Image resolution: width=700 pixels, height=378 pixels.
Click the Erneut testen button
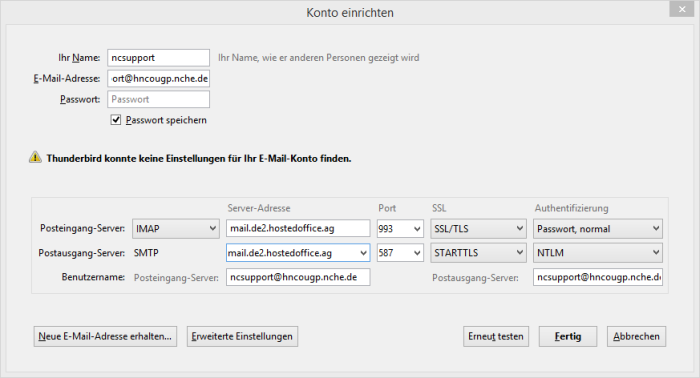(496, 336)
